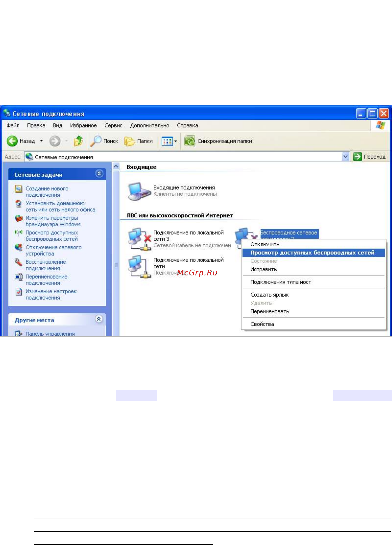
Task: Open the Сервис menu
Action: point(113,126)
